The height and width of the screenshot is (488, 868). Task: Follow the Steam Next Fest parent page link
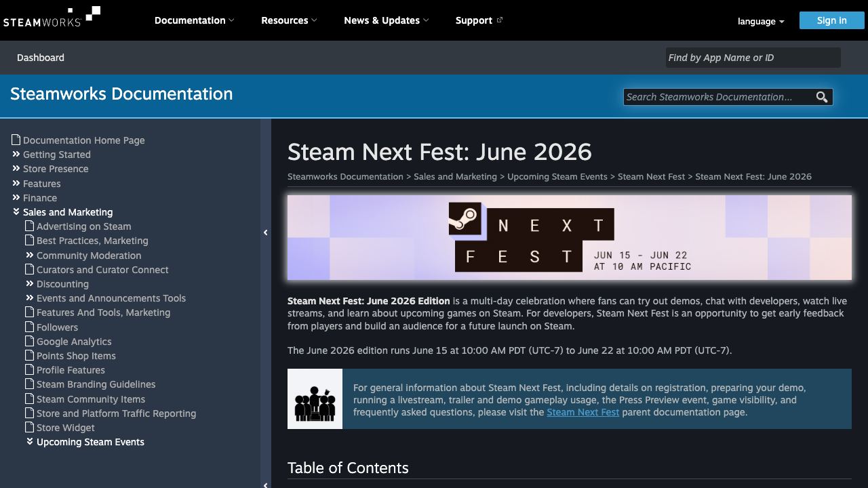click(x=583, y=412)
